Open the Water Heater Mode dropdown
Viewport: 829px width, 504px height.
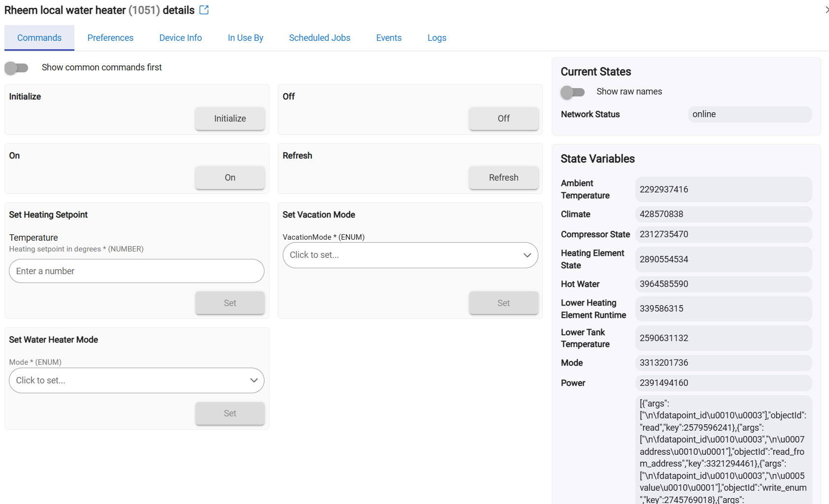(136, 380)
